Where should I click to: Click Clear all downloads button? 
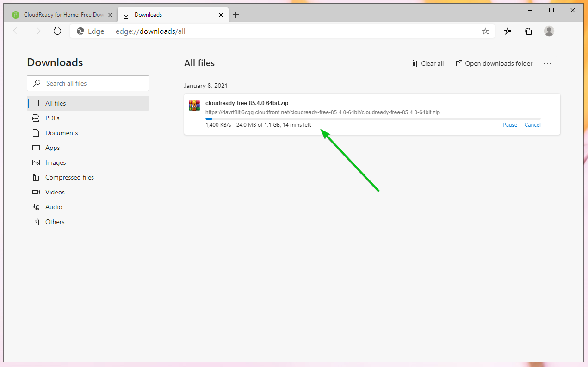[x=427, y=63]
